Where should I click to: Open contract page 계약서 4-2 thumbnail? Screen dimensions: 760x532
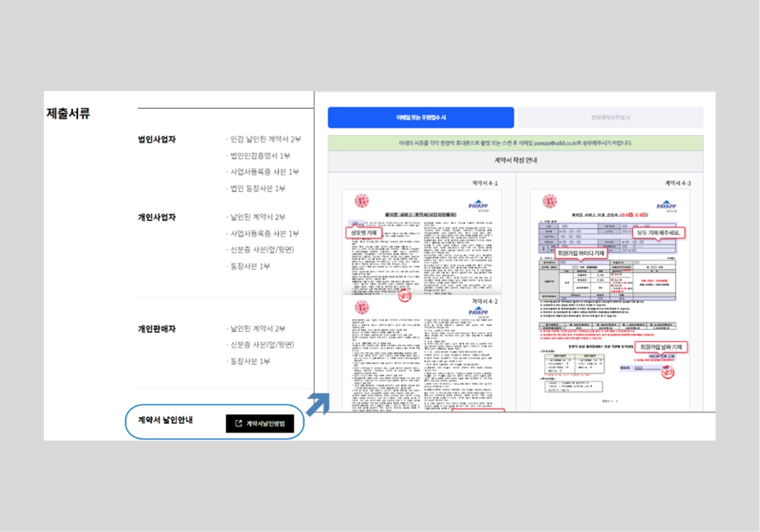pos(421,355)
